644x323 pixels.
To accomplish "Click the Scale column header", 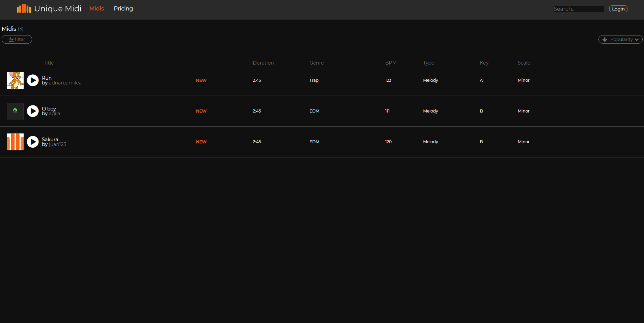I will pyautogui.click(x=524, y=63).
